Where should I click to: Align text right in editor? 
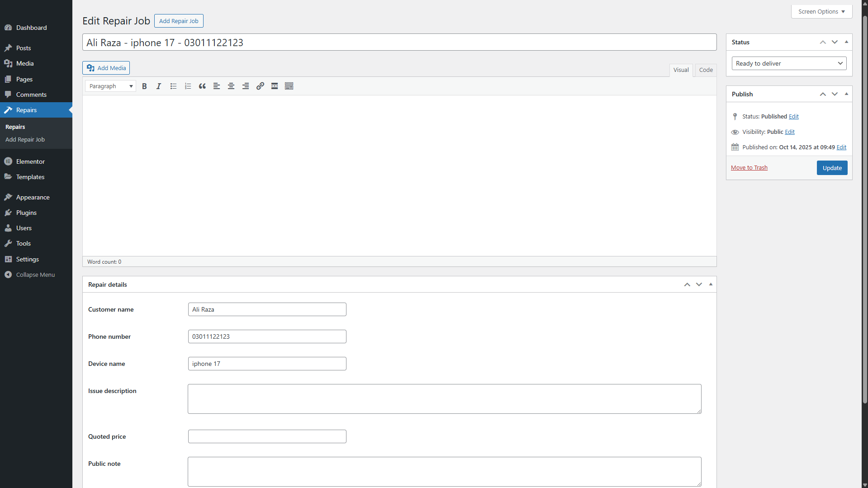(246, 86)
